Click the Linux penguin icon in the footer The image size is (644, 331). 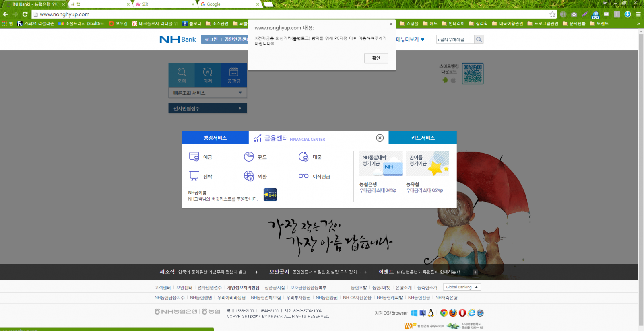(x=431, y=313)
